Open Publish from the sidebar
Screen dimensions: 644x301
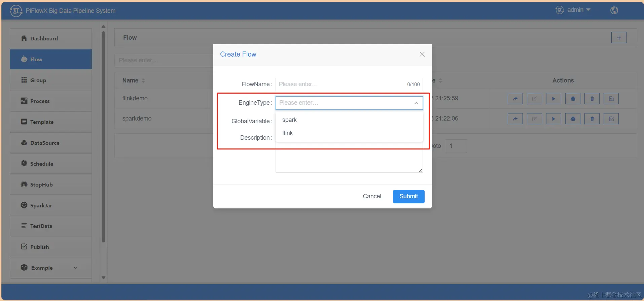pyautogui.click(x=51, y=247)
